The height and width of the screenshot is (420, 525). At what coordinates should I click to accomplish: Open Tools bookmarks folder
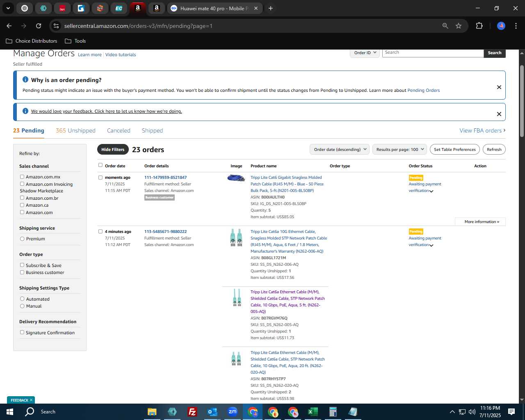pos(75,41)
